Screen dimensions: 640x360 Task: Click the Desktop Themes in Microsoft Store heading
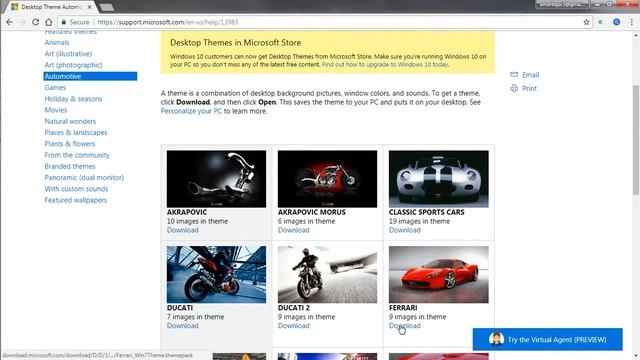click(236, 42)
